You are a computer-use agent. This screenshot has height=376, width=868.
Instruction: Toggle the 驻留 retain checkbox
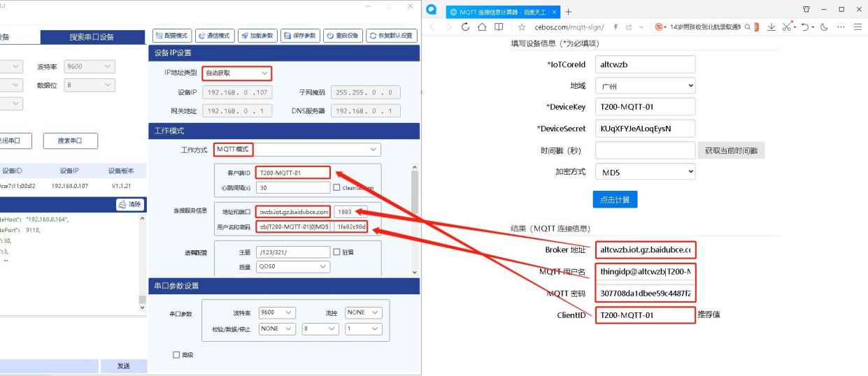tap(336, 252)
